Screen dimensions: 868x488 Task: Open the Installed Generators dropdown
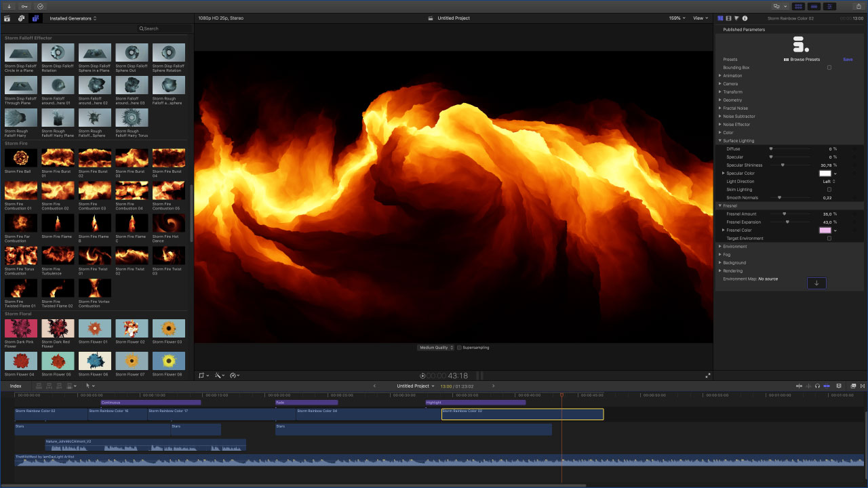(73, 18)
